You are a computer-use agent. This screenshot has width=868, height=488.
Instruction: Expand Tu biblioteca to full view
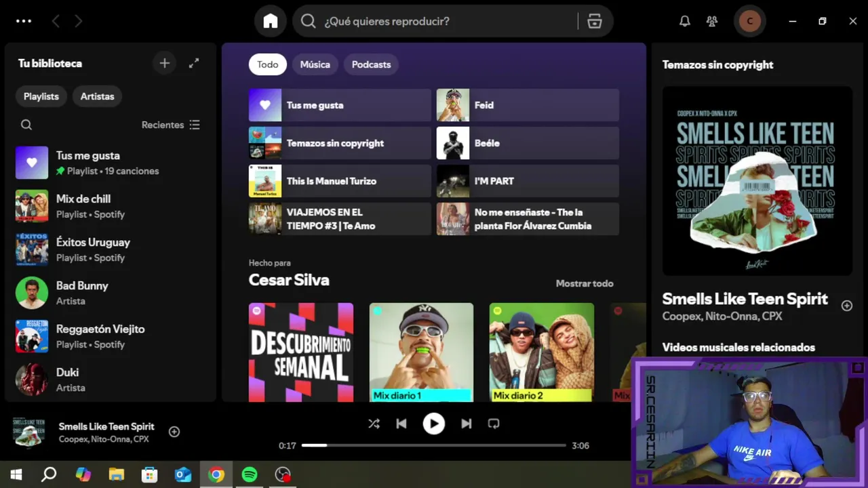(x=194, y=63)
